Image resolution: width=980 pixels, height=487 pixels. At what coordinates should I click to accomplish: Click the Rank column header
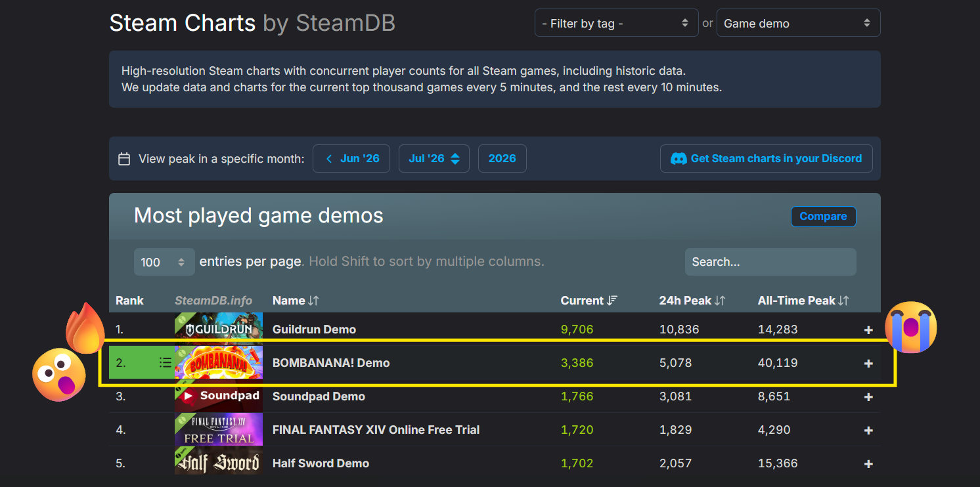coord(129,301)
